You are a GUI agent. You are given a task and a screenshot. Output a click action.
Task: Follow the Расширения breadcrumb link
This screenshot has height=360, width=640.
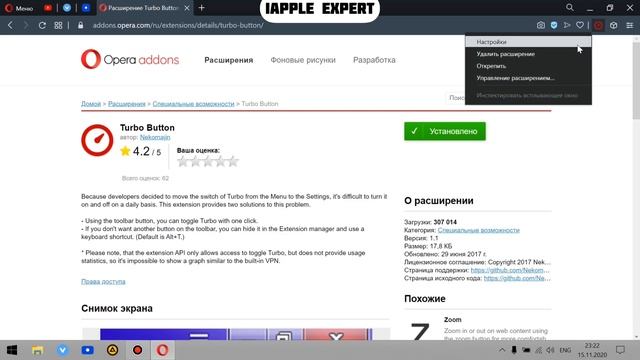point(127,104)
